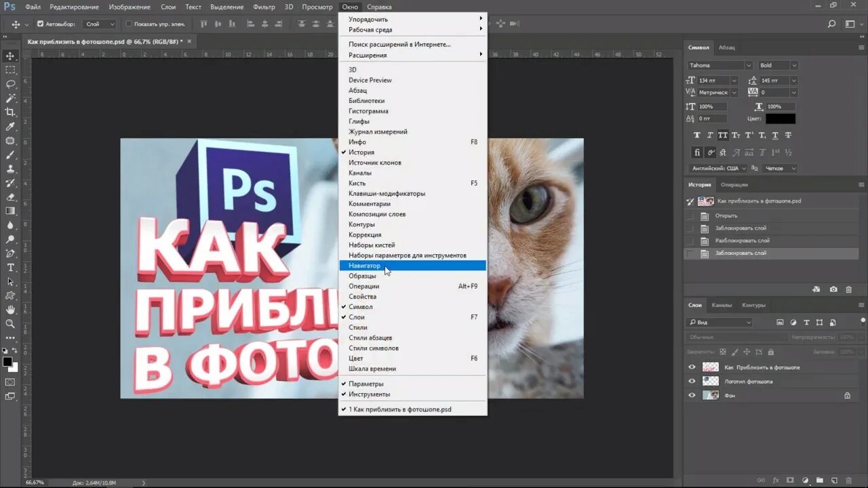Switch to the Операции tab
This screenshot has width=868, height=488.
[x=734, y=184]
